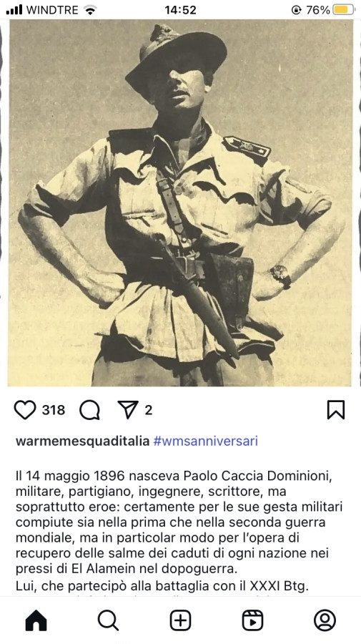View the 318 likes count
Screen dimensions: 361x644
click(x=54, y=410)
